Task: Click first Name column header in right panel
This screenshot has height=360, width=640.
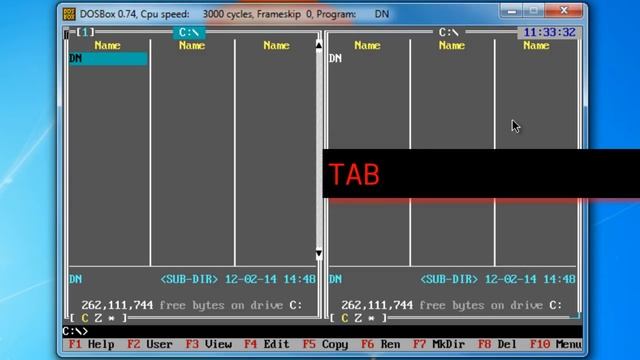Action: [367, 45]
